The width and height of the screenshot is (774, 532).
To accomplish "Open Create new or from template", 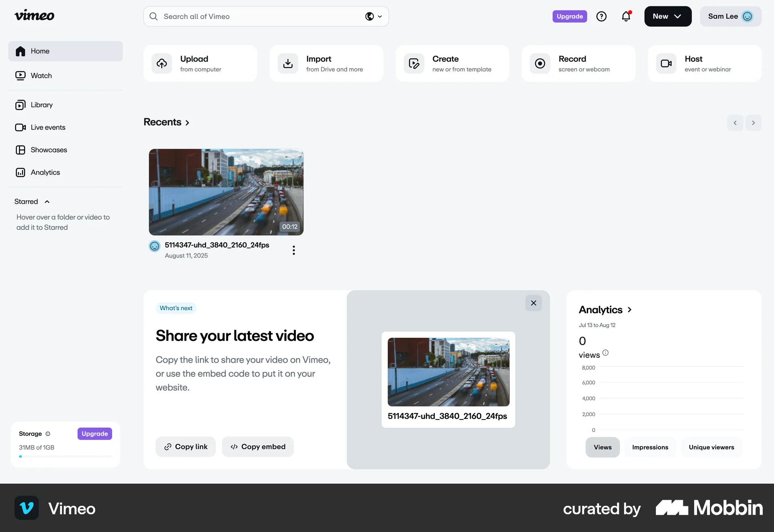I will [452, 63].
